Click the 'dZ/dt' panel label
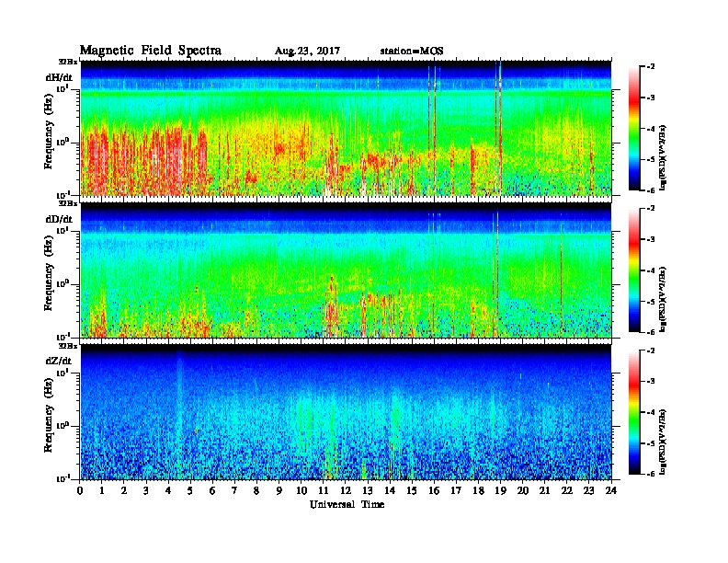This screenshot has height=563, width=728. [59, 361]
